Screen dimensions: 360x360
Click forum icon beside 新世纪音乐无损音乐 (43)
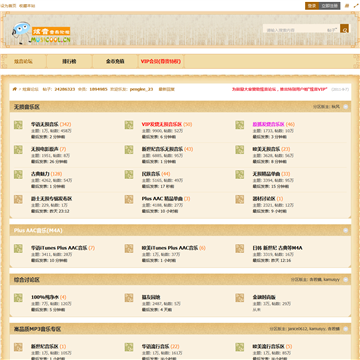click(129, 150)
